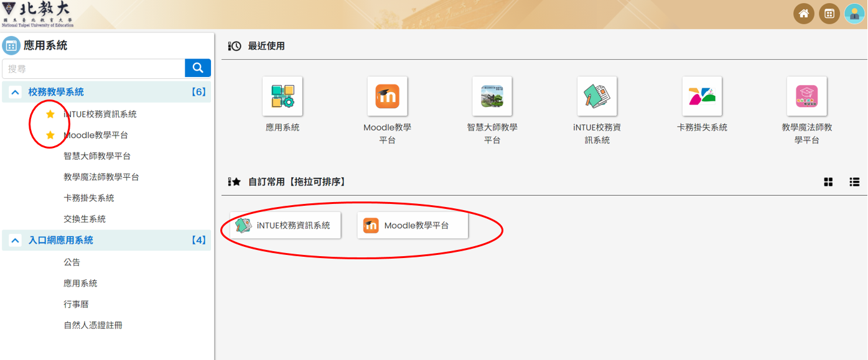Viewport: 868px width, 360px height.
Task: Open 公告 in the sidebar
Action: [72, 262]
